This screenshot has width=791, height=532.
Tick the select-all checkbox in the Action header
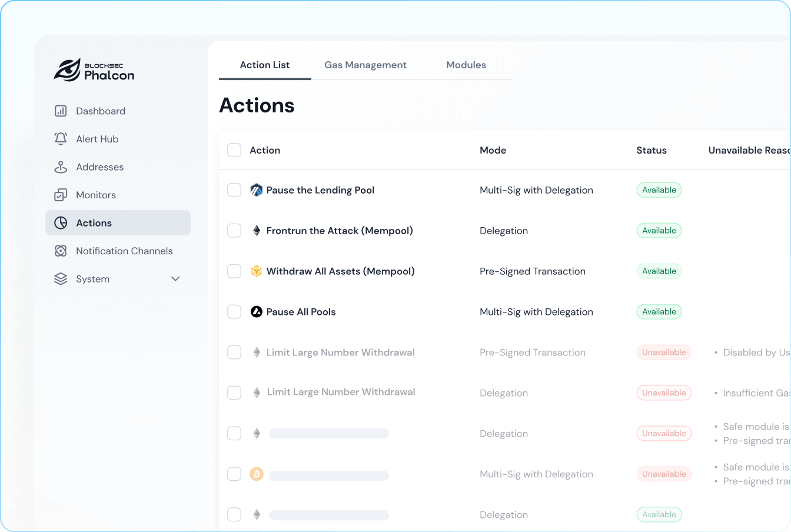234,150
